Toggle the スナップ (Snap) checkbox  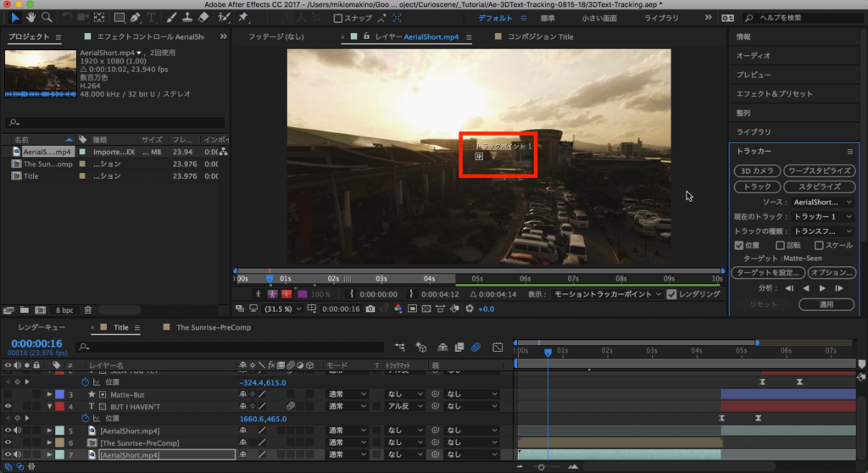[339, 18]
